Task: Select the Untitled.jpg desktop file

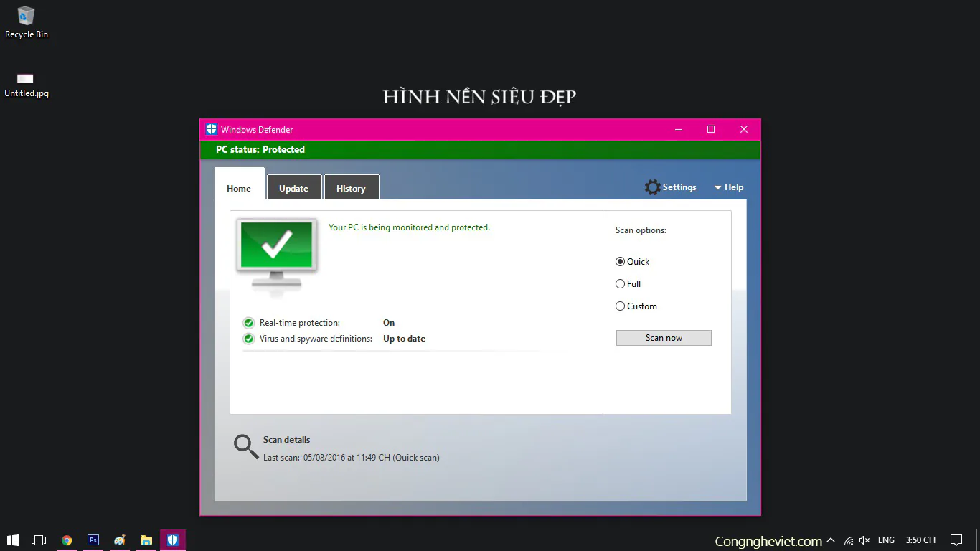Action: pyautogui.click(x=27, y=85)
